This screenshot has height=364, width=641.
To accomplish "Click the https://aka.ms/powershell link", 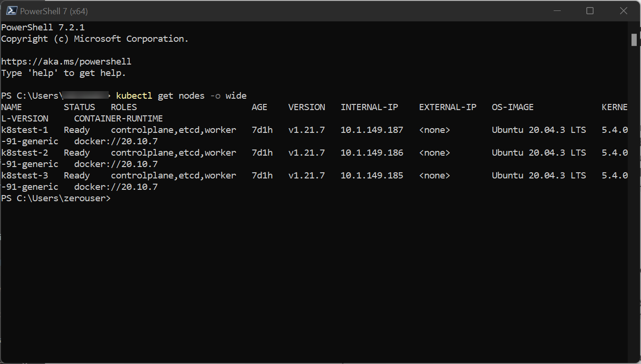I will (66, 62).
